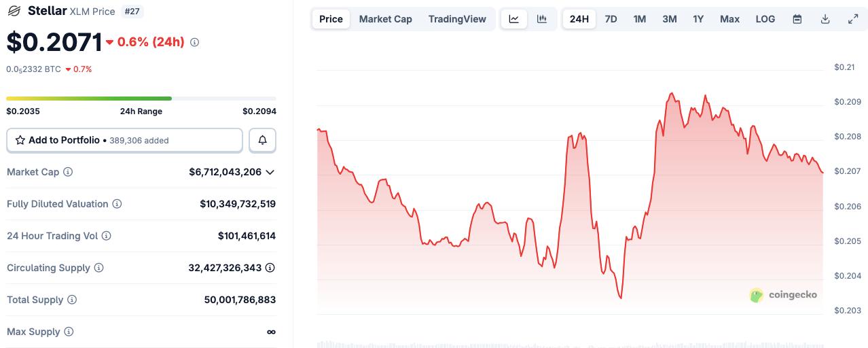
Task: Select the 3M time range
Action: pyautogui.click(x=670, y=19)
